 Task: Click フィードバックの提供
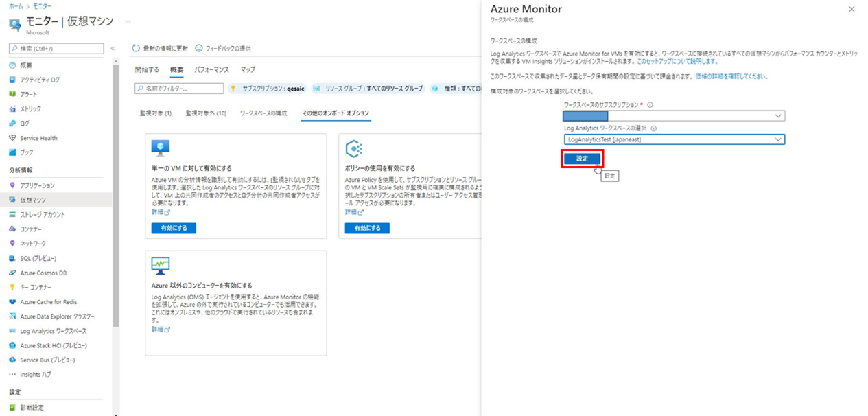click(x=228, y=47)
